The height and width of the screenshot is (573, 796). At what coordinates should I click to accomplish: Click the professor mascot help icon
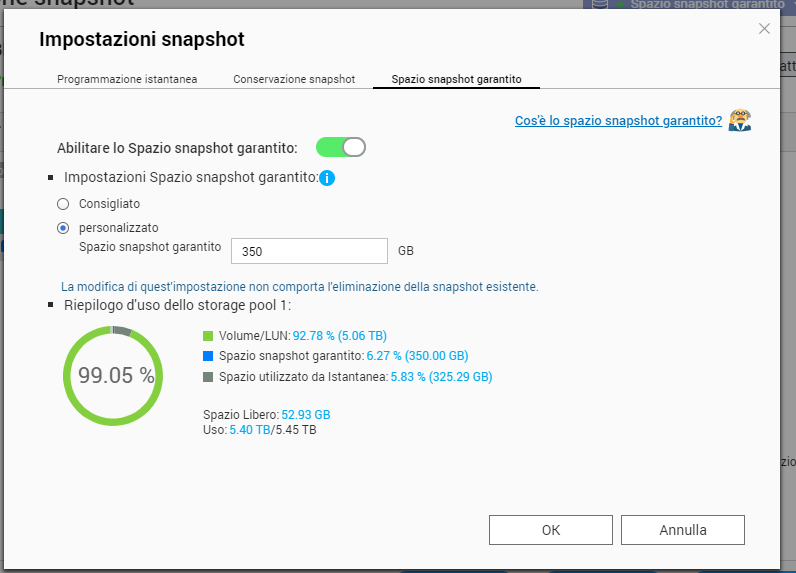click(x=740, y=120)
